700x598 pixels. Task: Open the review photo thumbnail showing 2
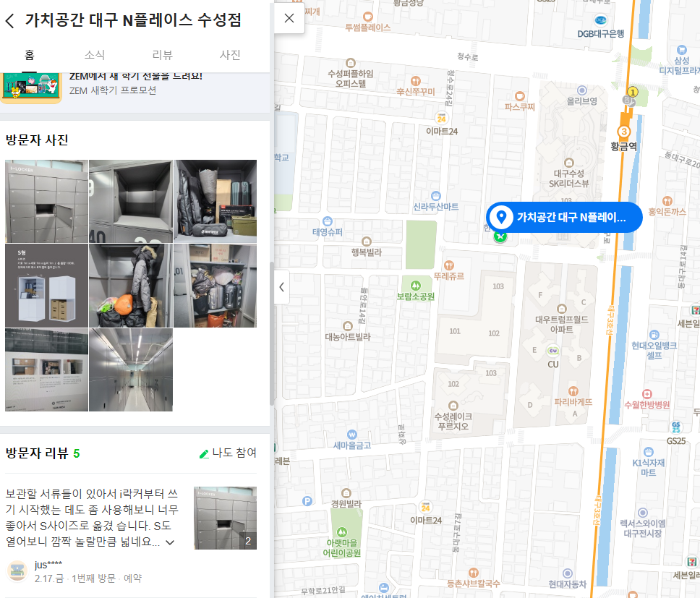click(x=226, y=518)
